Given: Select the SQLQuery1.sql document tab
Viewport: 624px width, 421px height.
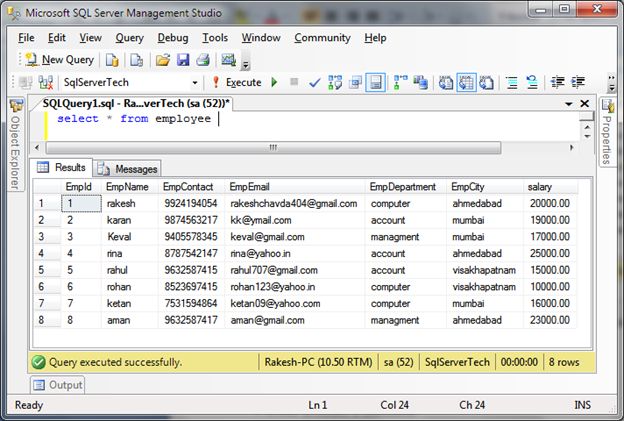Looking at the screenshot, I should point(136,103).
